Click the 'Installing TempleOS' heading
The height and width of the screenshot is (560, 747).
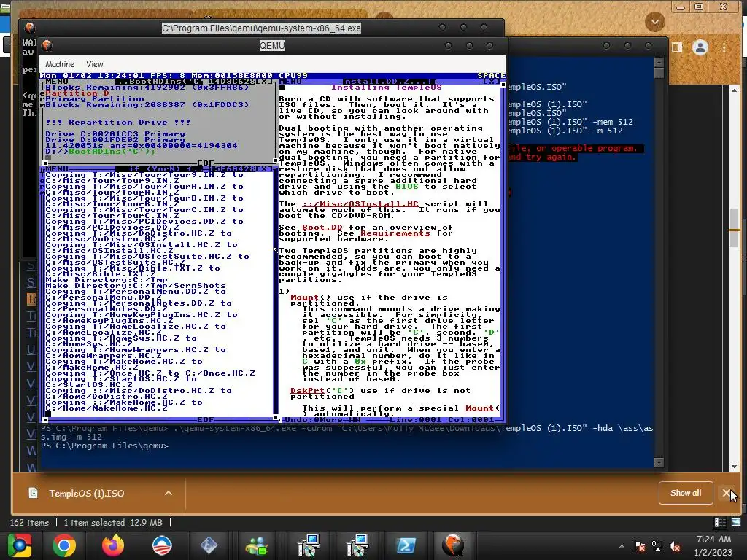[387, 87]
